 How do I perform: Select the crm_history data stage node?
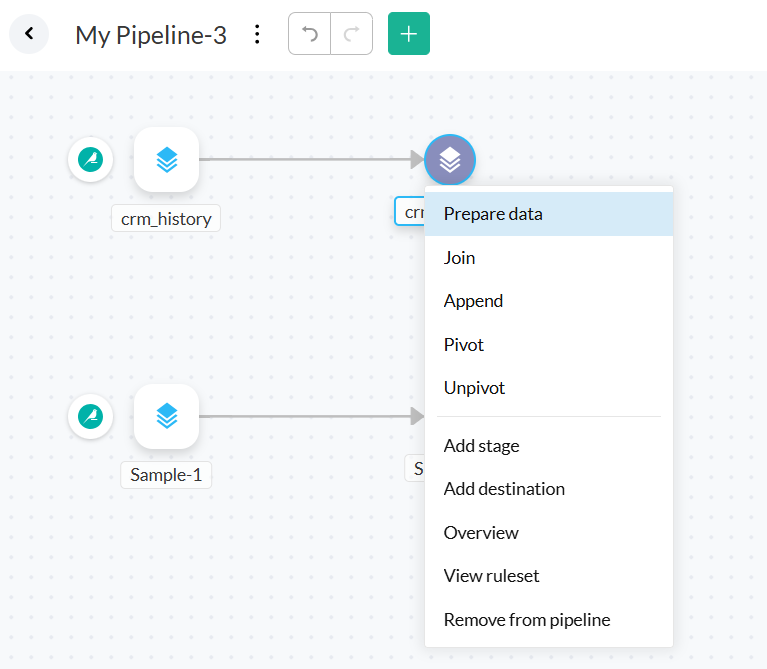coord(166,159)
